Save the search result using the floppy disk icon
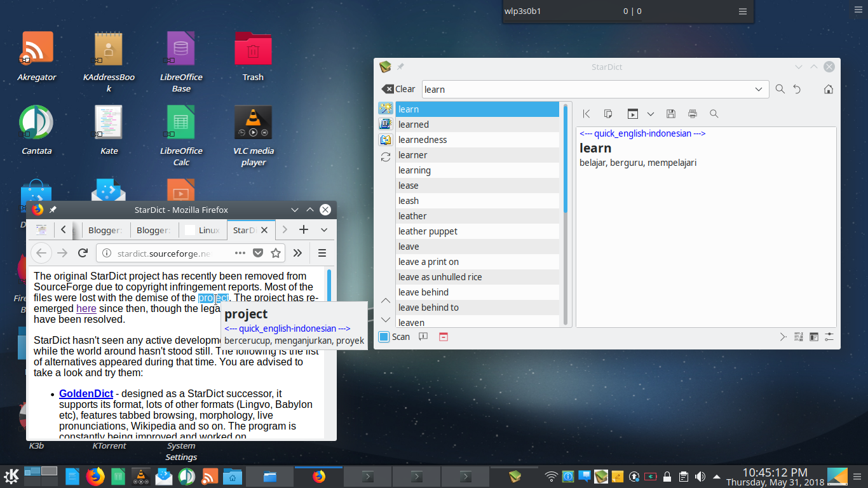Viewport: 868px width, 488px height. (x=671, y=113)
